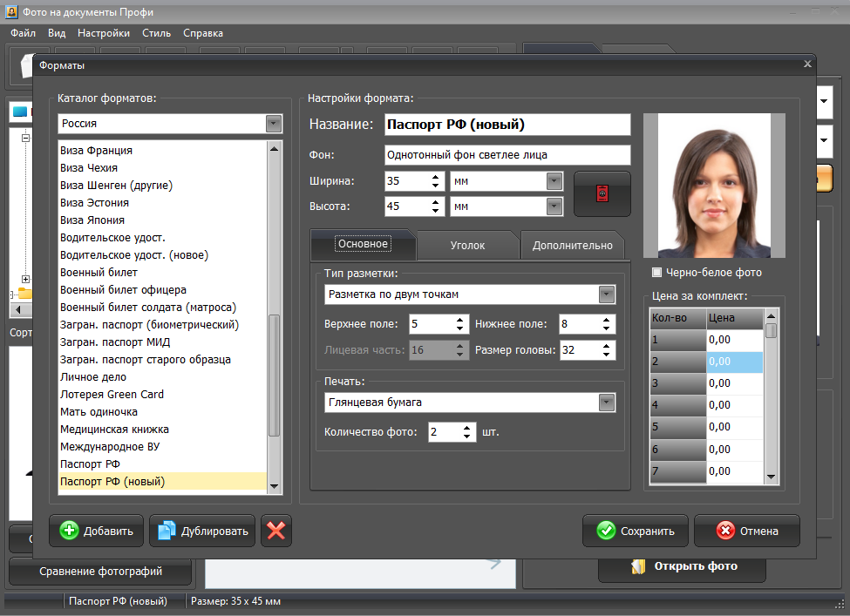
Task: Switch to the Уголок tab
Action: click(467, 246)
